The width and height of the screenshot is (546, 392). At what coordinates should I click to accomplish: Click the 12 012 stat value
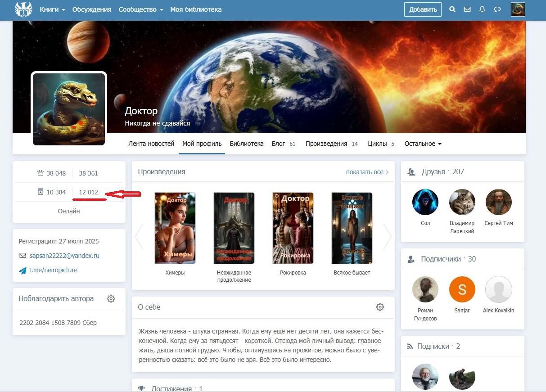click(88, 192)
